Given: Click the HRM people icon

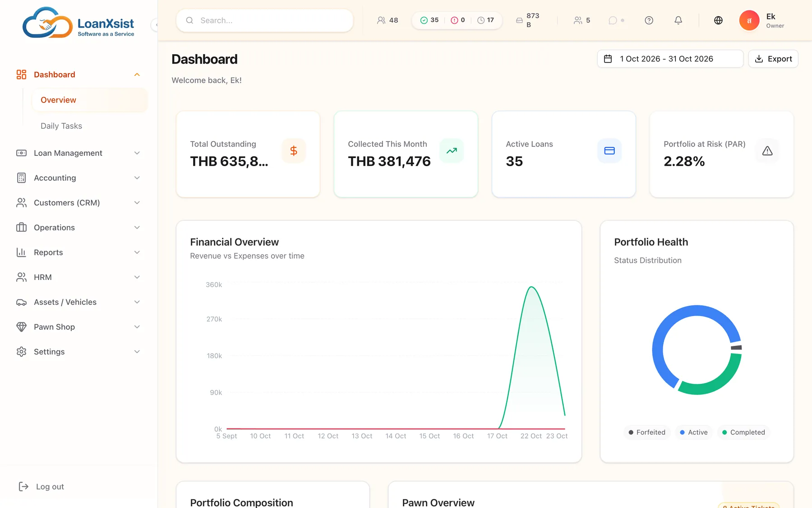Looking at the screenshot, I should click(x=21, y=277).
